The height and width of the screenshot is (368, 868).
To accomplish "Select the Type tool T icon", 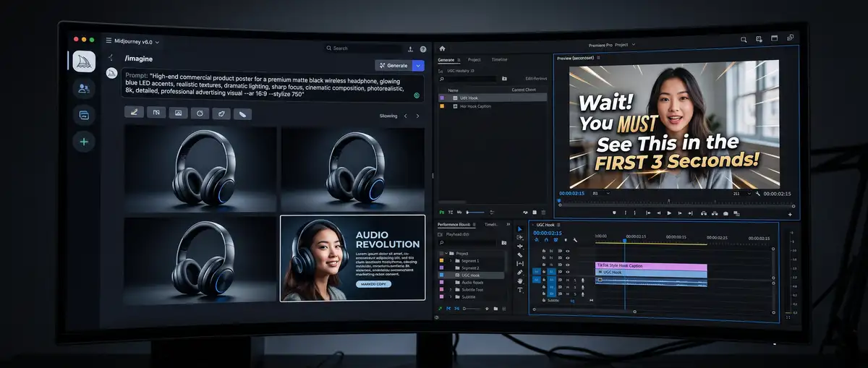I will 519,290.
